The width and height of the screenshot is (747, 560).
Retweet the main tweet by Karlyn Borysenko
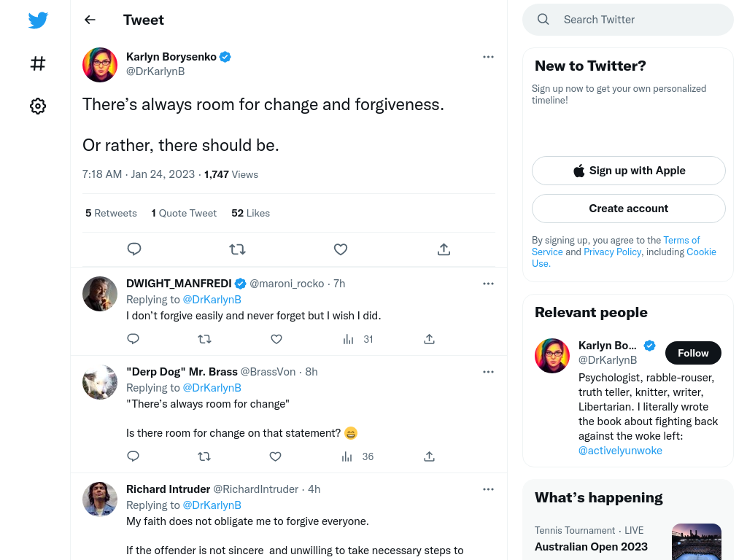237,249
